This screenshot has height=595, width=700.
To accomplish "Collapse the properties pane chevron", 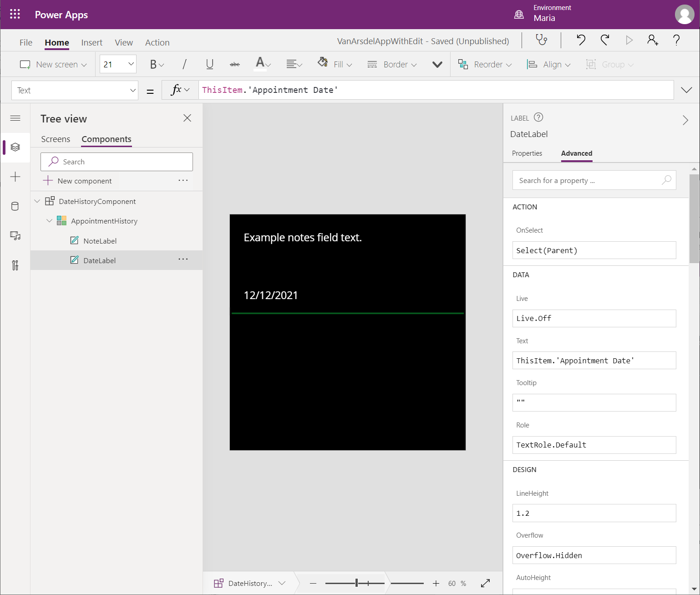I will click(685, 120).
